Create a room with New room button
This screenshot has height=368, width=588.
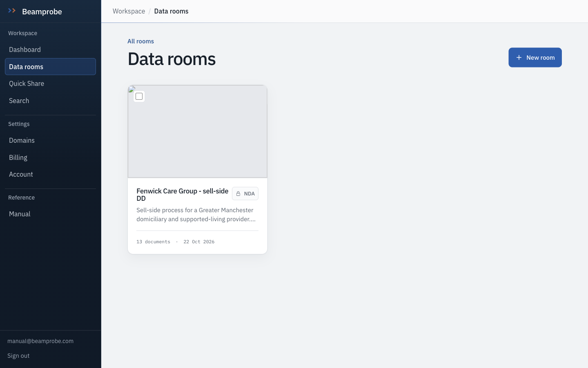[x=535, y=58]
